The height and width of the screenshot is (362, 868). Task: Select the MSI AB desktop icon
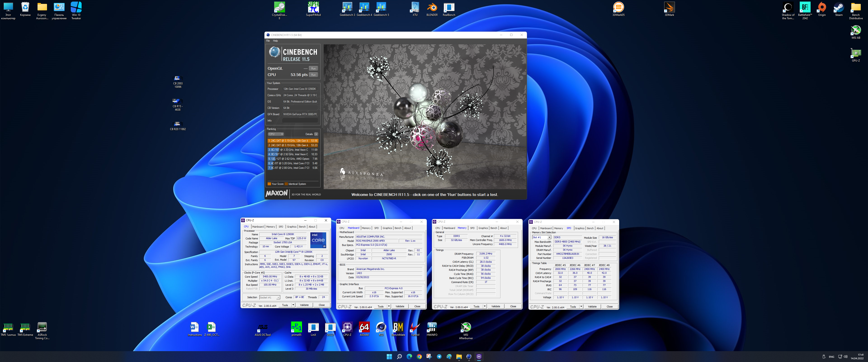click(x=856, y=32)
